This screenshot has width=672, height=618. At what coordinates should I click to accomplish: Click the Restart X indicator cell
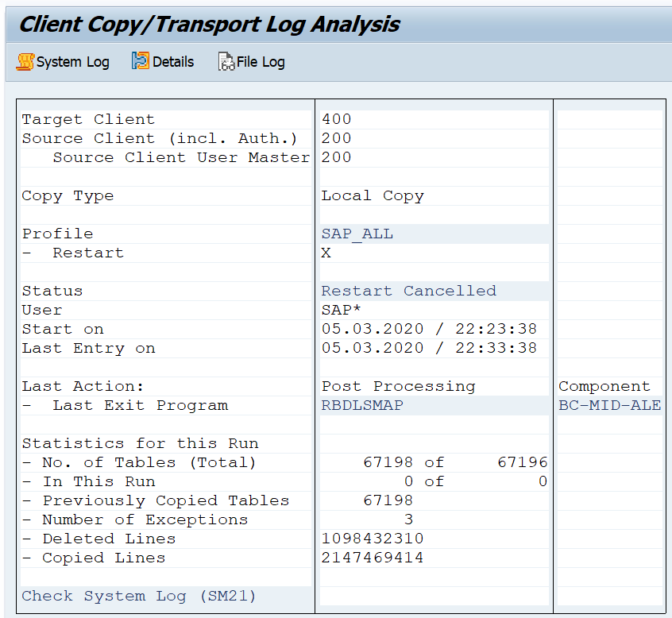click(x=326, y=253)
